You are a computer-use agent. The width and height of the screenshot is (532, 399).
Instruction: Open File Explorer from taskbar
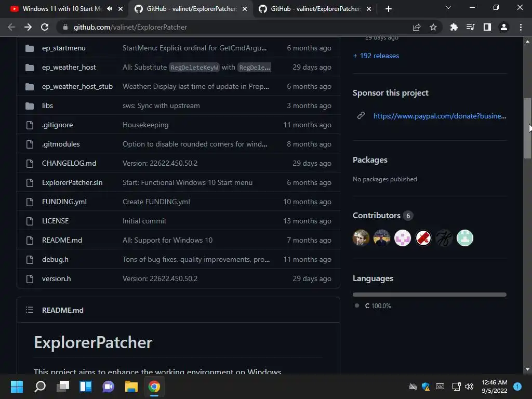click(131, 387)
